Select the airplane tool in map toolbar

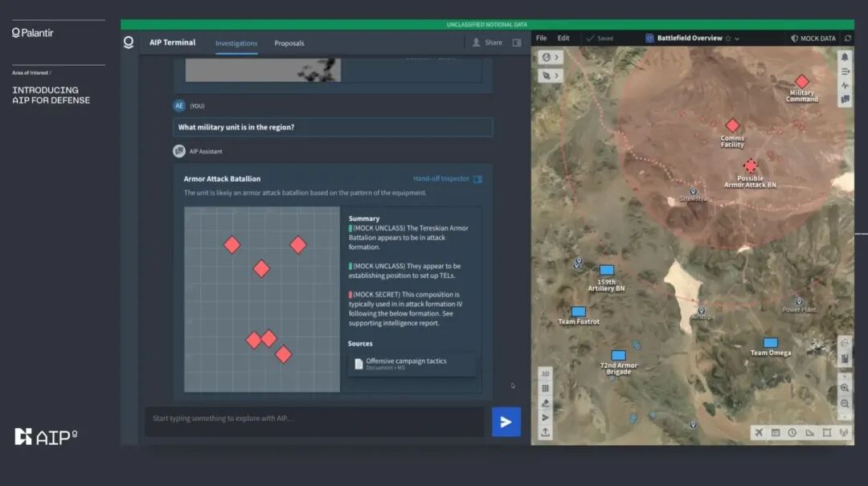(x=759, y=432)
